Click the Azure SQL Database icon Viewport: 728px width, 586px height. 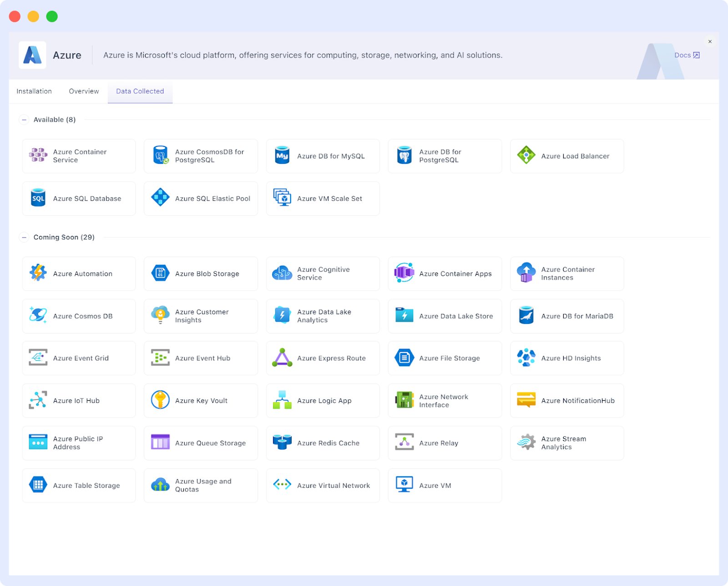38,198
